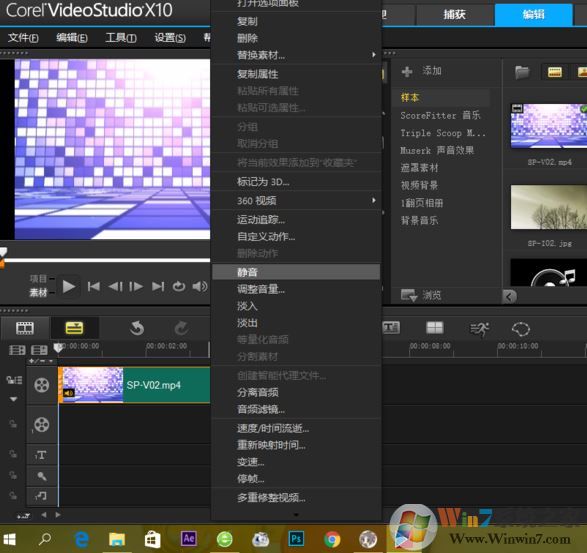Click the 添加 add folder button
This screenshot has width=587, height=553.
click(x=421, y=71)
